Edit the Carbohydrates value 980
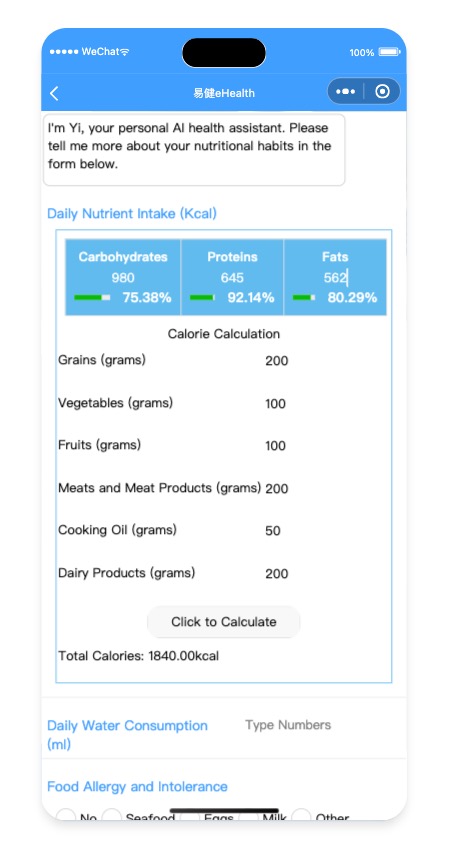450x850 pixels. coord(123,278)
